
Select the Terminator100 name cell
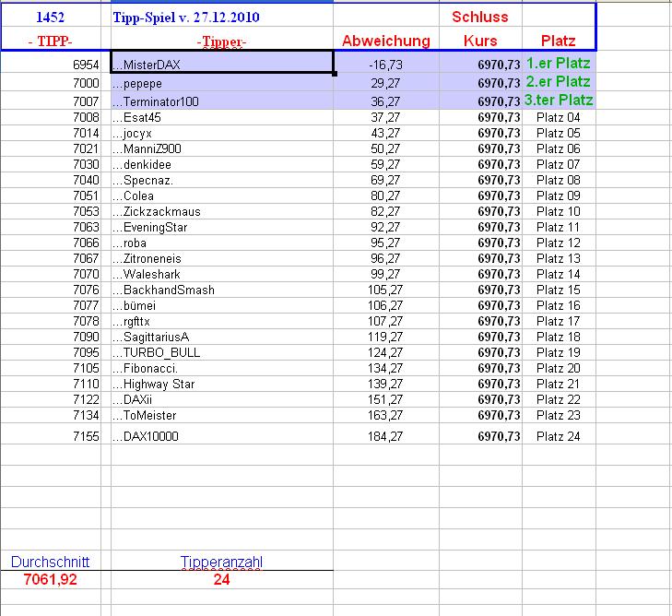(x=222, y=101)
